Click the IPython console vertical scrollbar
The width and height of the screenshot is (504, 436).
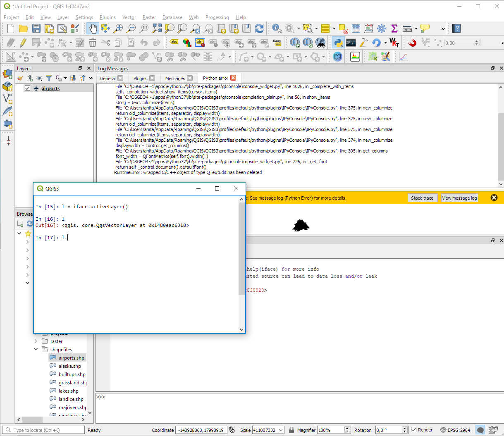(242, 248)
